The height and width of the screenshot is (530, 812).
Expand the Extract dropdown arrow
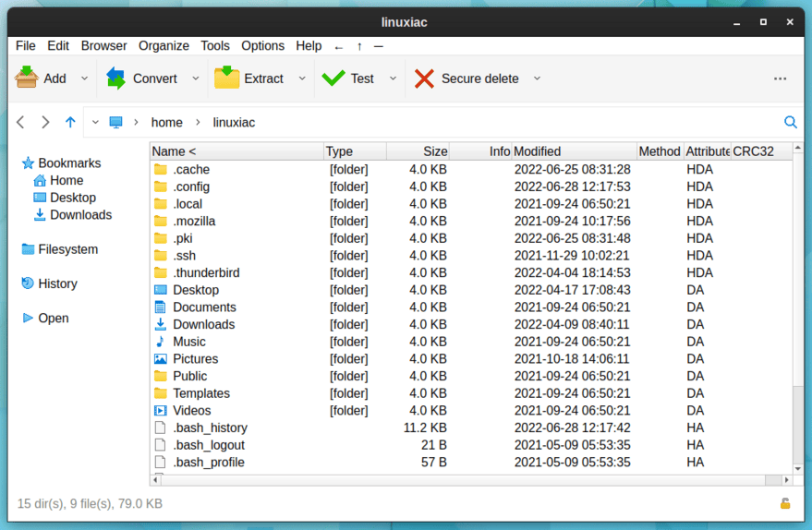(302, 78)
